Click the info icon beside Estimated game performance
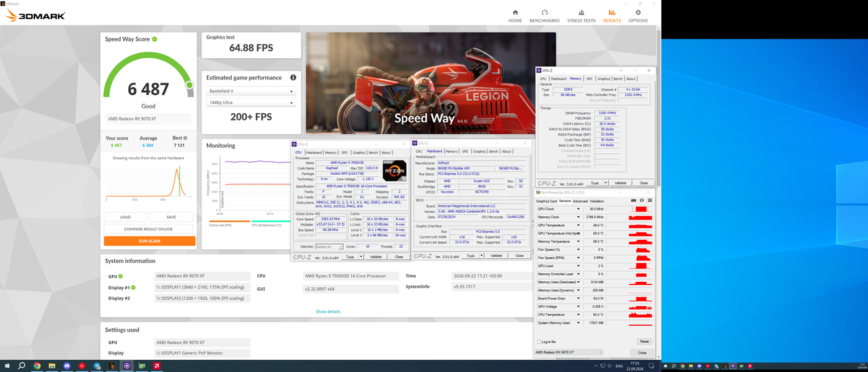Image resolution: width=868 pixels, height=372 pixels. pyautogui.click(x=294, y=77)
